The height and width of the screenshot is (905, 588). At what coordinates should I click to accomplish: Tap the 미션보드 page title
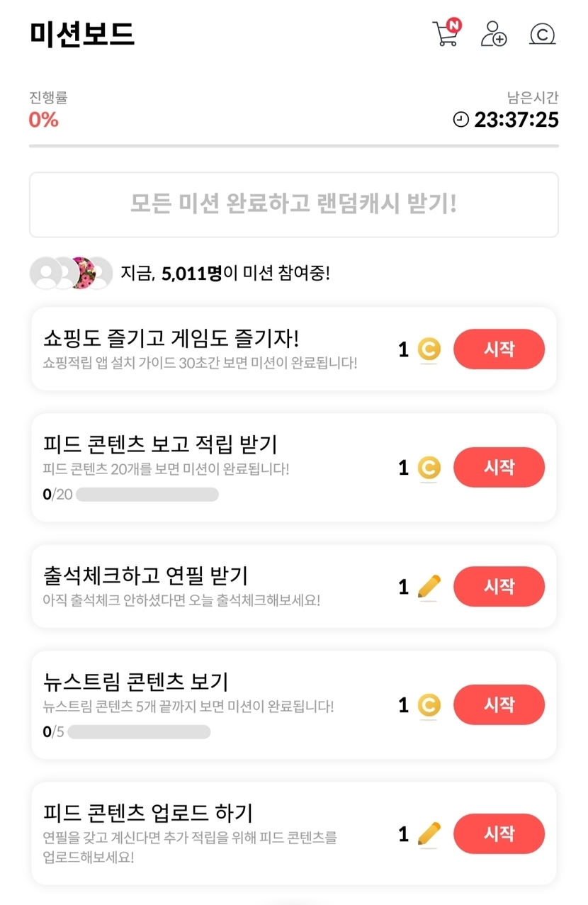click(x=82, y=34)
